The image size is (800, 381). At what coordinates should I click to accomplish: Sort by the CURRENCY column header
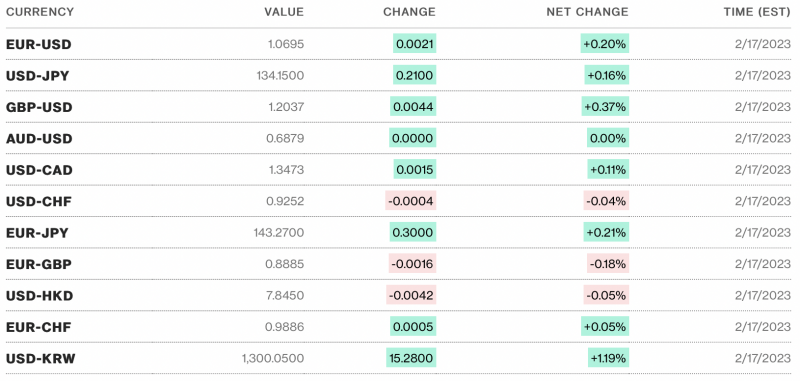[x=40, y=12]
